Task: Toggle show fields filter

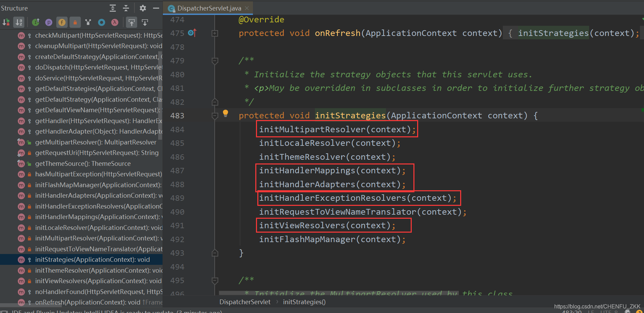Action: [62, 22]
